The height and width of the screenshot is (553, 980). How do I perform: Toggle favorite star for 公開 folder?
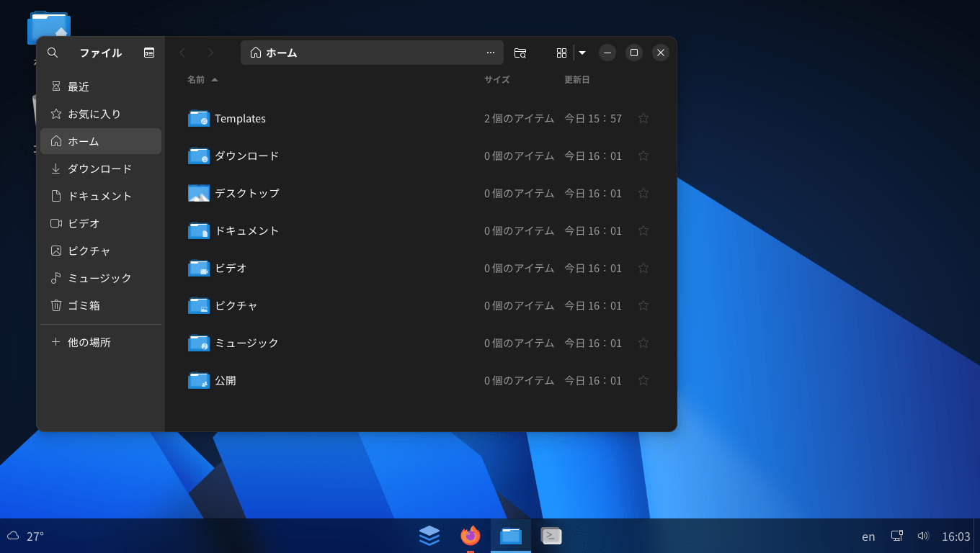643,381
